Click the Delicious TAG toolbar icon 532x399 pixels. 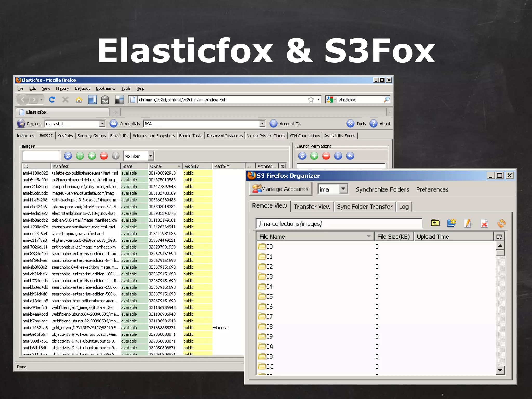click(105, 99)
